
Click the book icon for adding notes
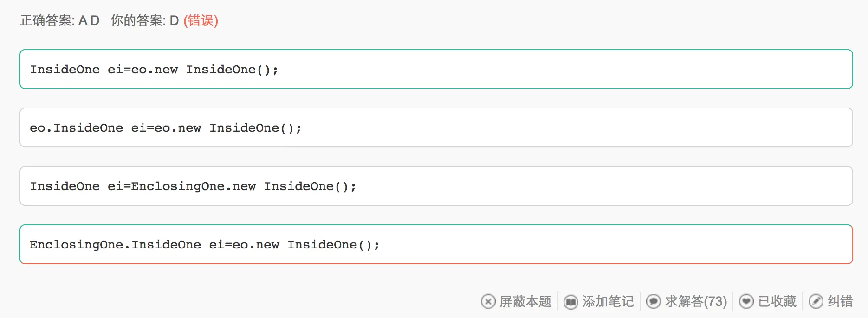570,302
